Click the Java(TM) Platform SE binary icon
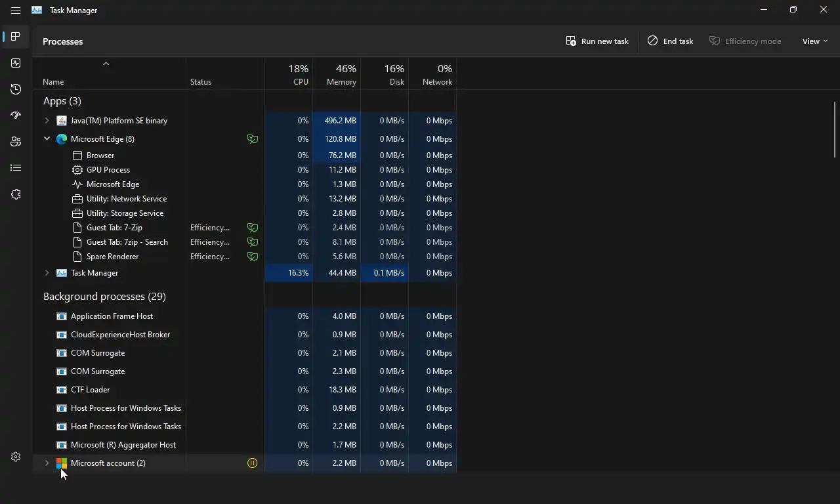840x504 pixels. point(62,121)
